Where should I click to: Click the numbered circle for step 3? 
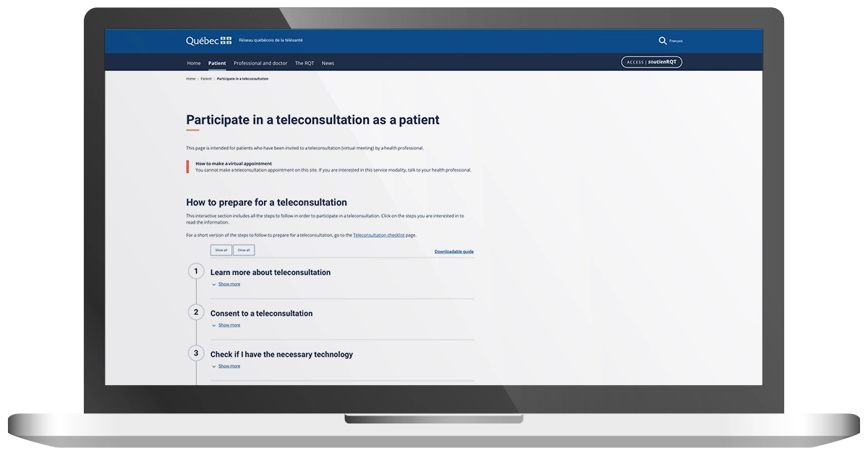(x=196, y=353)
